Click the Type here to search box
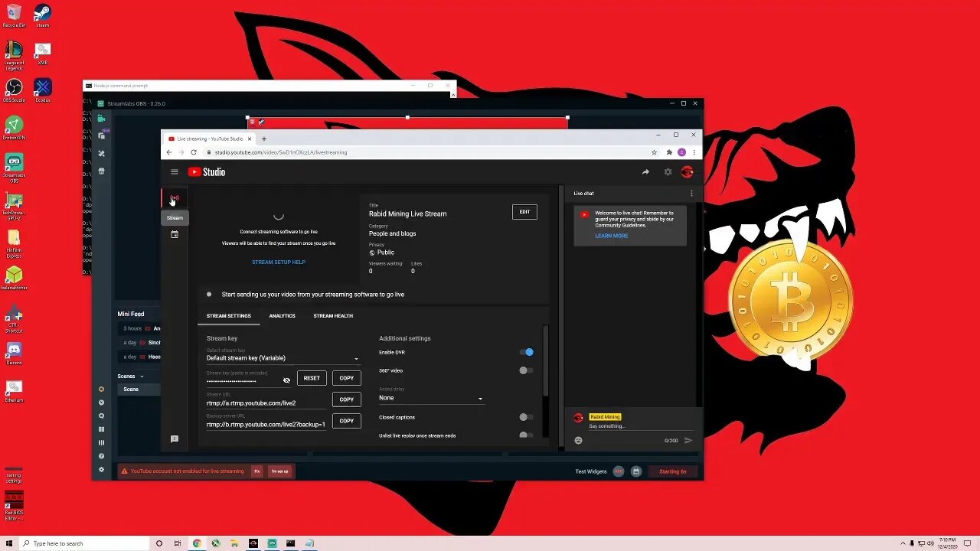 84,543
